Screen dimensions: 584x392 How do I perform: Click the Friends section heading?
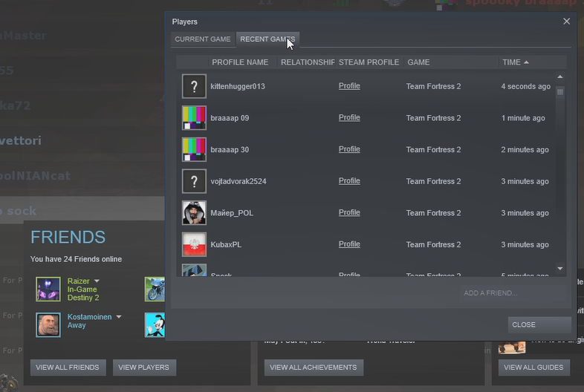click(x=68, y=237)
